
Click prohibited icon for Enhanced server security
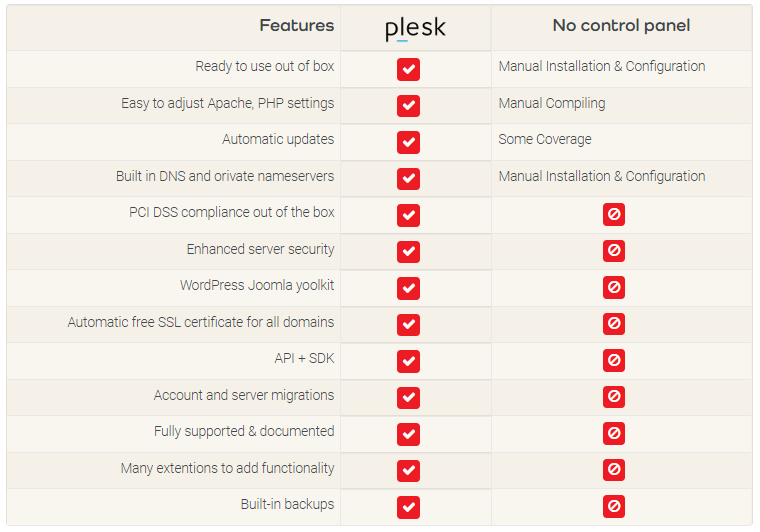tap(614, 250)
